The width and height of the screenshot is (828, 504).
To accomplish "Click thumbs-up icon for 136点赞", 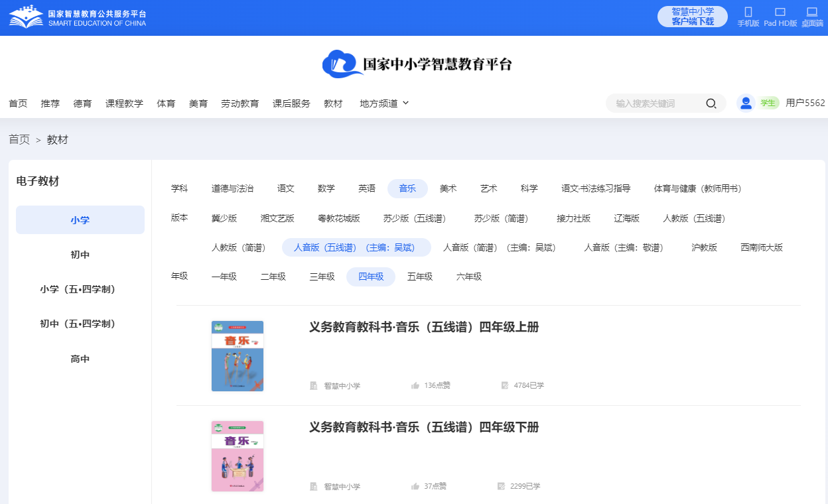I will click(x=415, y=385).
